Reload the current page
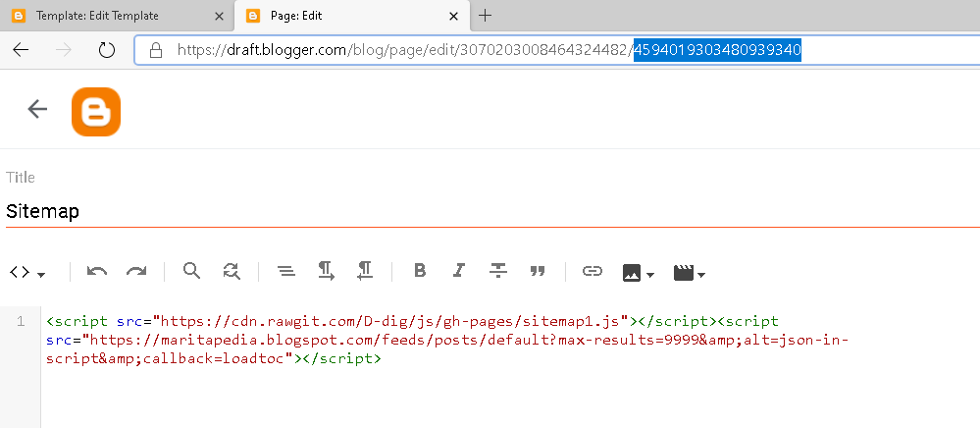This screenshot has width=980, height=428. [x=107, y=50]
